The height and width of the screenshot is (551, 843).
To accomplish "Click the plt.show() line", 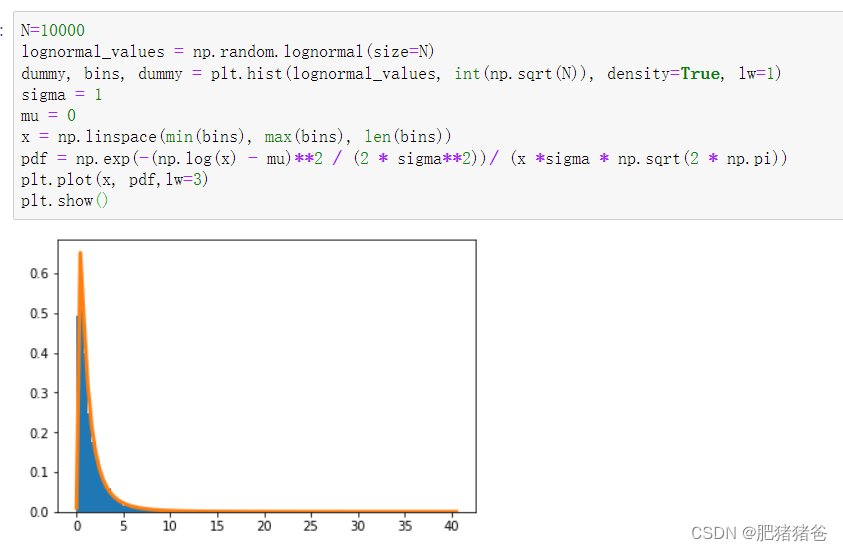I will (x=65, y=201).
